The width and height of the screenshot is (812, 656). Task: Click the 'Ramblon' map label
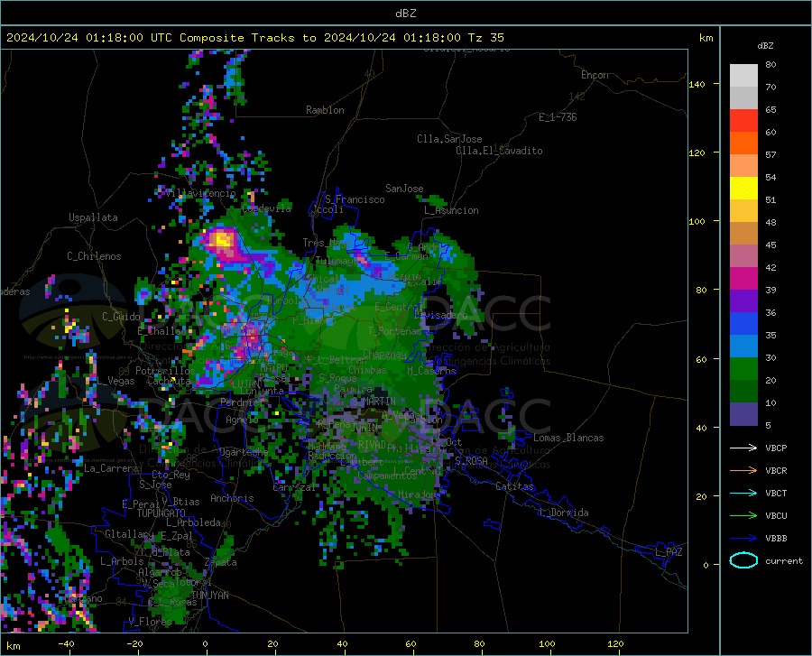point(325,110)
